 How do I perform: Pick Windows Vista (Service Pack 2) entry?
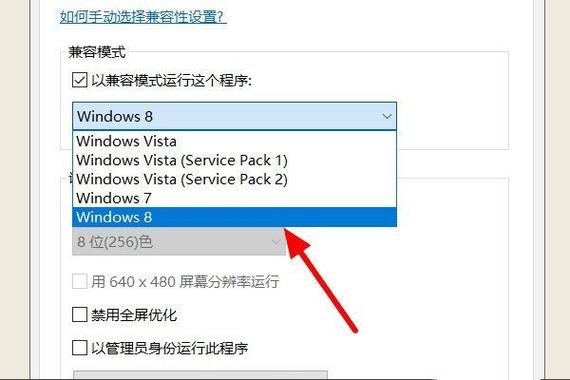(x=234, y=179)
